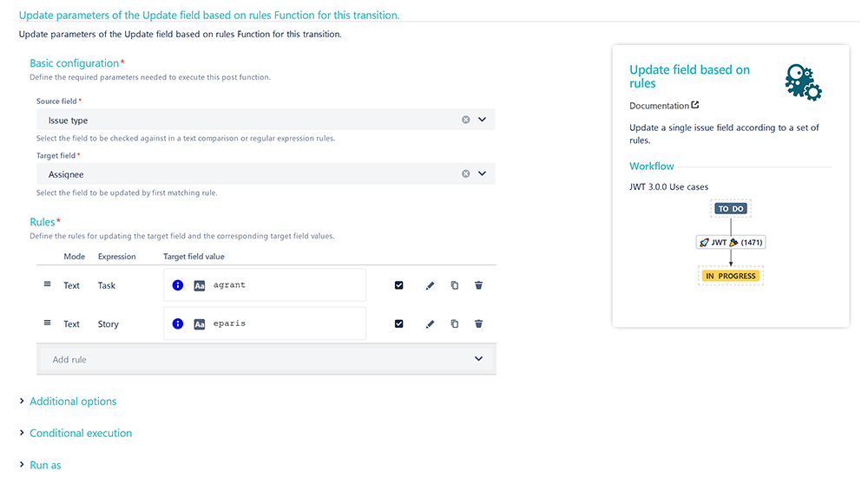Click the Update field based on rules title

coord(690,76)
